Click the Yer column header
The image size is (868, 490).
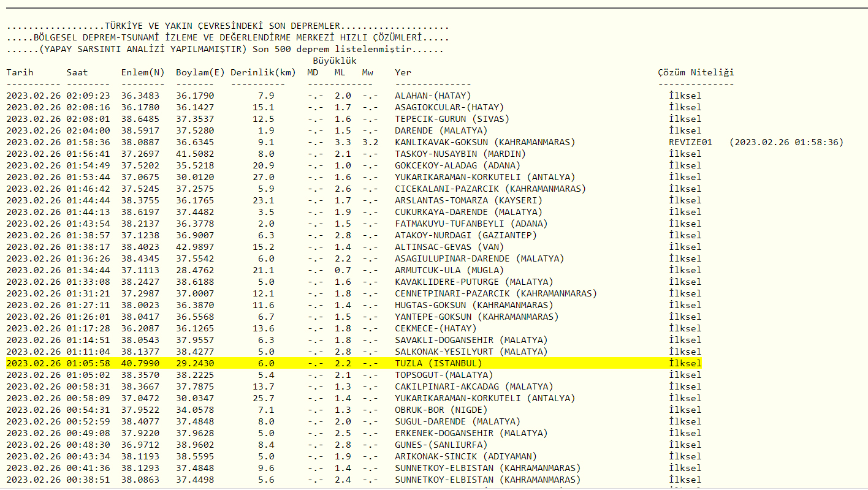point(403,72)
